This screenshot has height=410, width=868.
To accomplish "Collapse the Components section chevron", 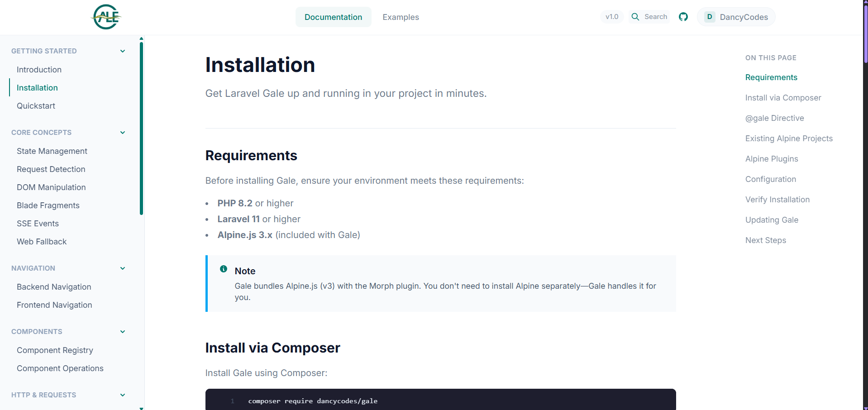I will 123,332.
